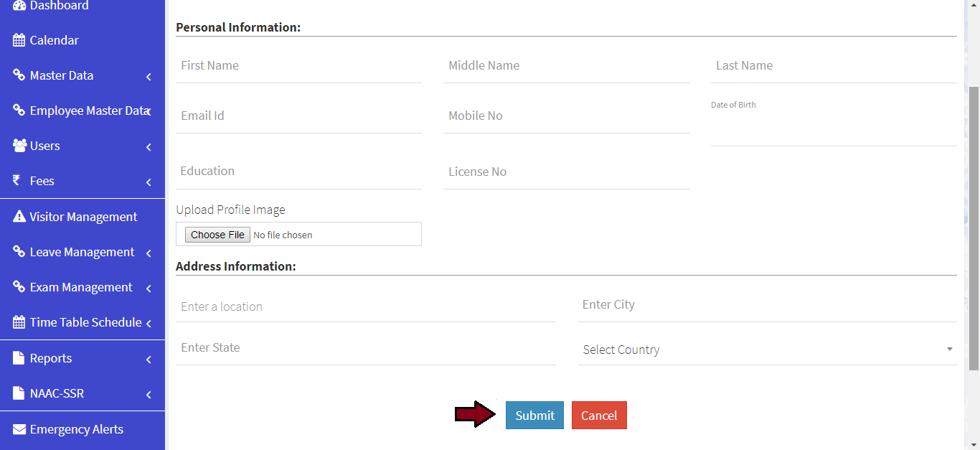Open Employee Master Data menu

pyautogui.click(x=88, y=111)
